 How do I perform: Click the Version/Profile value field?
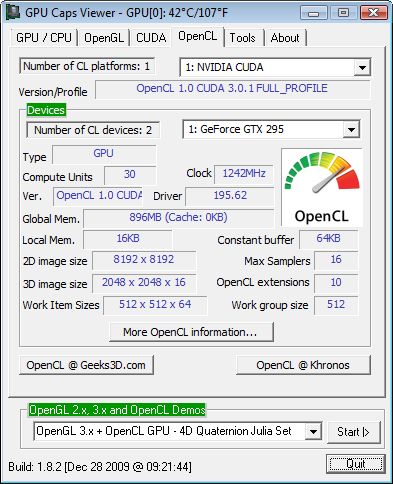coord(232,89)
